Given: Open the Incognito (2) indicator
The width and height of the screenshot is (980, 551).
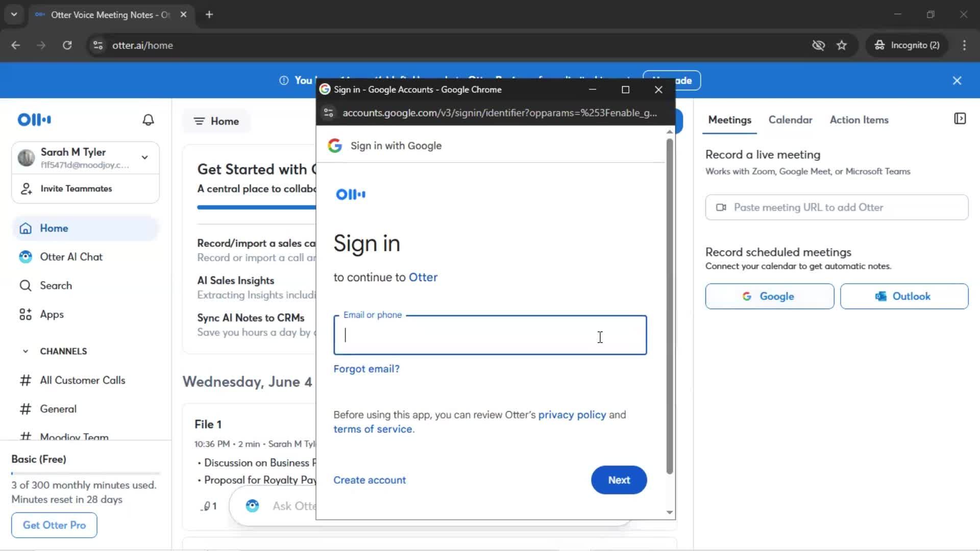Looking at the screenshot, I should [906, 45].
